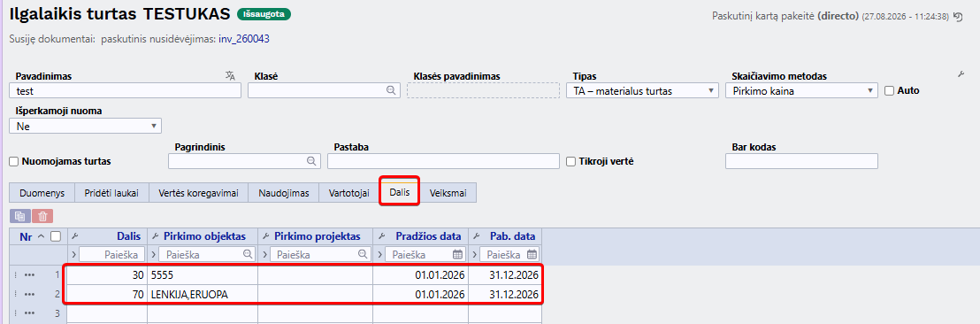
Task: Select the Dalis tab
Action: tap(400, 192)
